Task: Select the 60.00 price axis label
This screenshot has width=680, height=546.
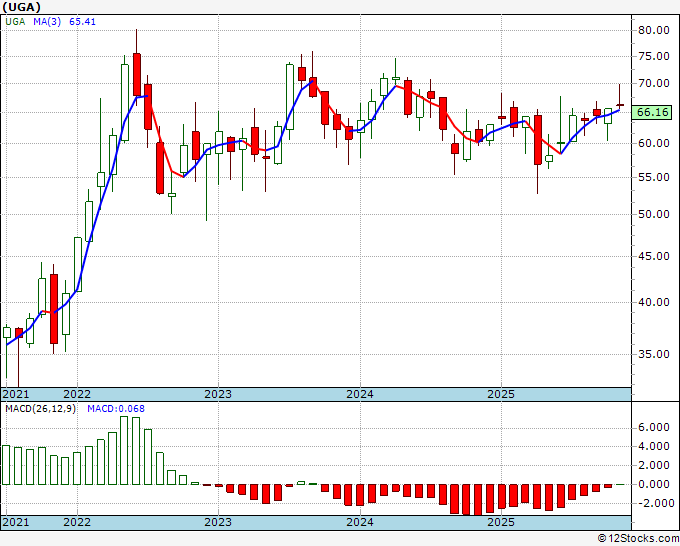Action: 653,143
